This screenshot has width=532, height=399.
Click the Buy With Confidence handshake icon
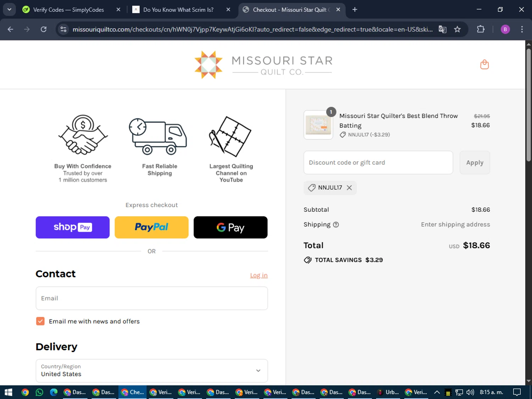click(x=83, y=135)
